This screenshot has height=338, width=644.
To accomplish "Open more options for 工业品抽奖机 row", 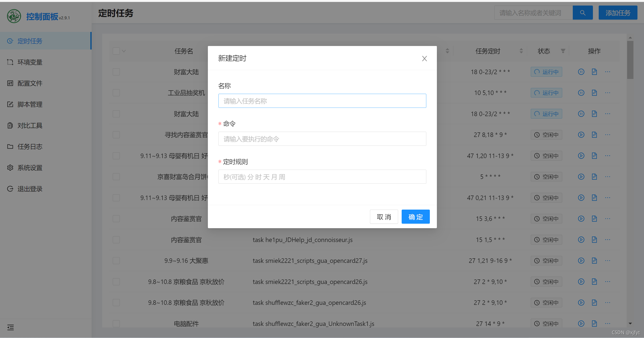I will point(608,93).
